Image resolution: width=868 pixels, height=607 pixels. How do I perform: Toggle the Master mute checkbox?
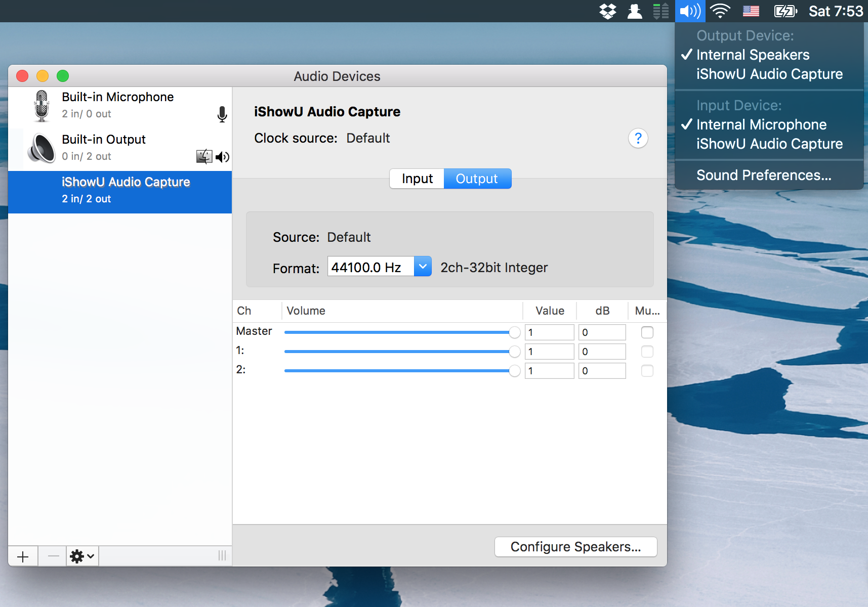[647, 332]
